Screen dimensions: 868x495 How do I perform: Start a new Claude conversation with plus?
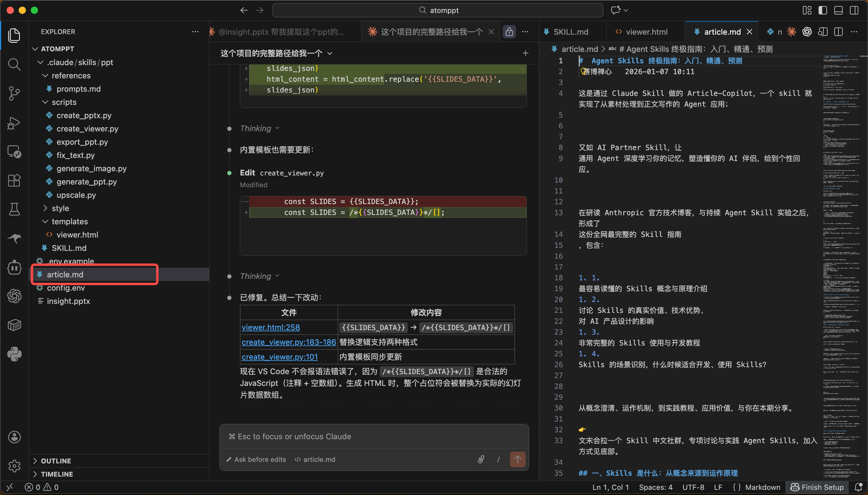coord(525,53)
